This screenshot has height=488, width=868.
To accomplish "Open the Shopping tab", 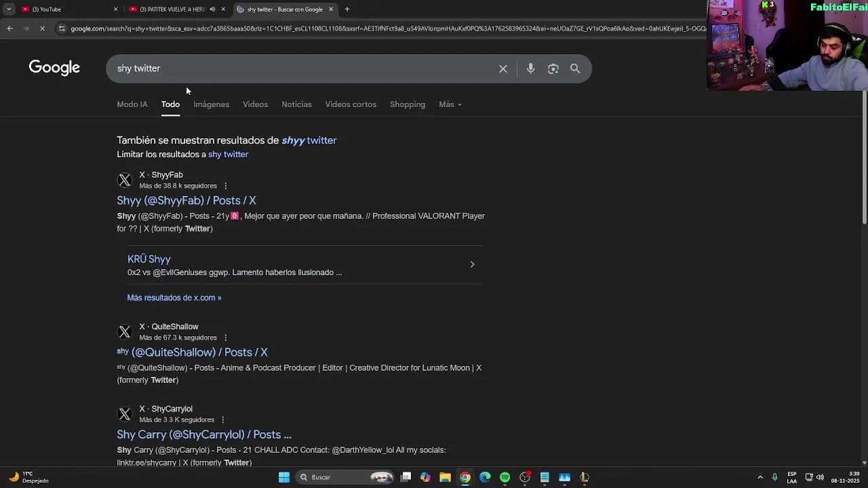I will point(408,104).
